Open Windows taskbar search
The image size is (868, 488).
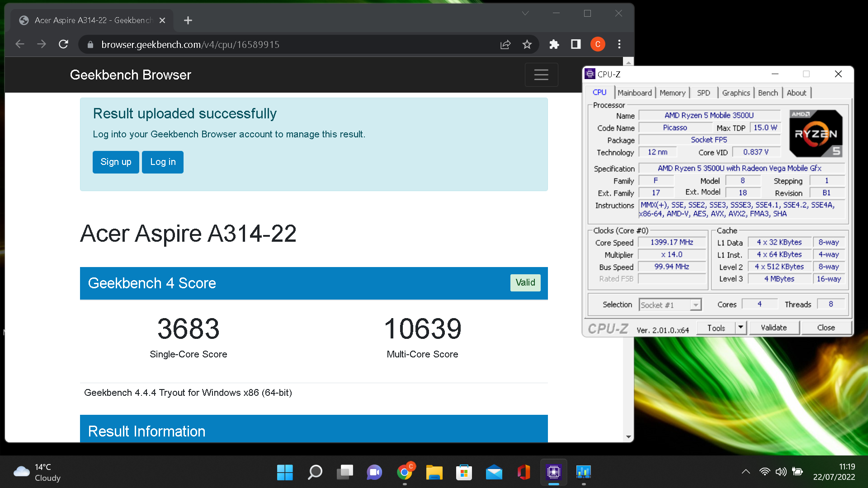tap(315, 473)
